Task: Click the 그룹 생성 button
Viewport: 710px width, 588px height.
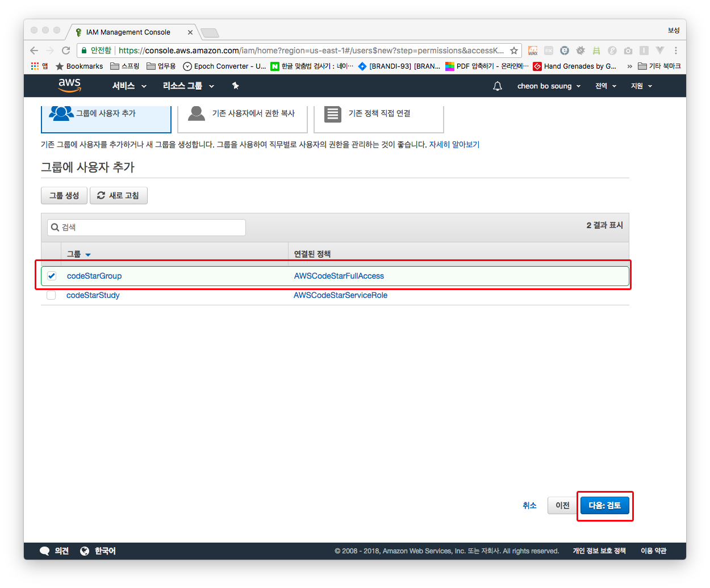Action: pos(64,196)
